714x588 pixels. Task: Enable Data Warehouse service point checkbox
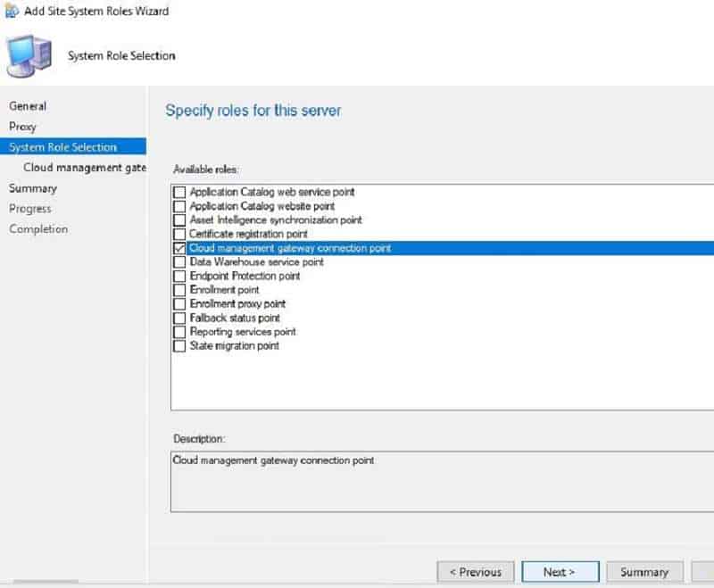[179, 262]
